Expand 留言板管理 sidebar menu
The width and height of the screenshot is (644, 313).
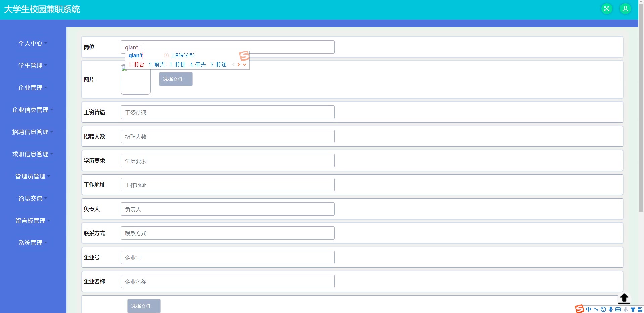pyautogui.click(x=33, y=221)
